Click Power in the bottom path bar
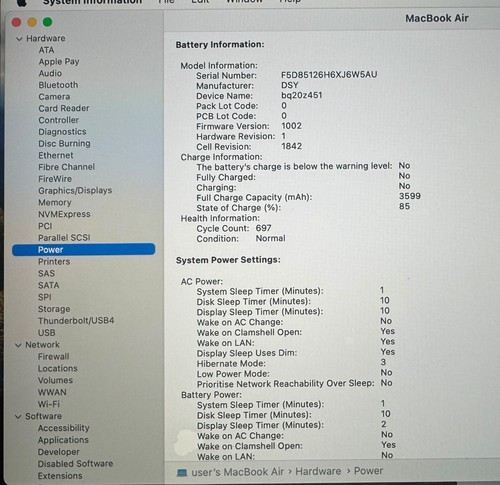500x485 pixels. (368, 471)
